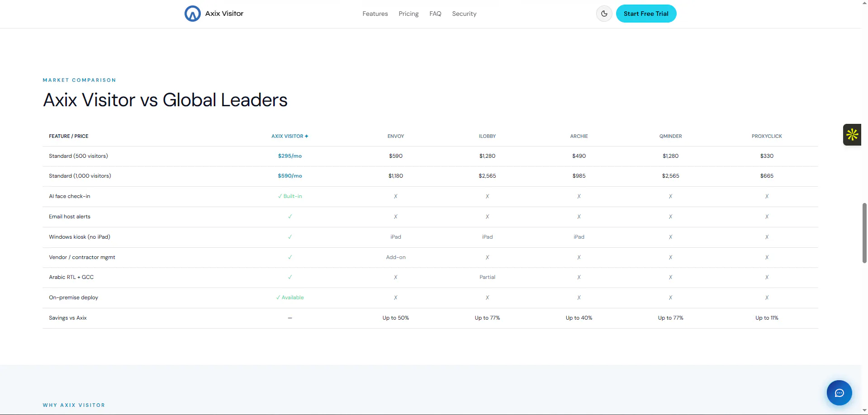The height and width of the screenshot is (415, 868).
Task: Click the Axix Visitor vs Global Leaders heading
Action: (x=165, y=100)
